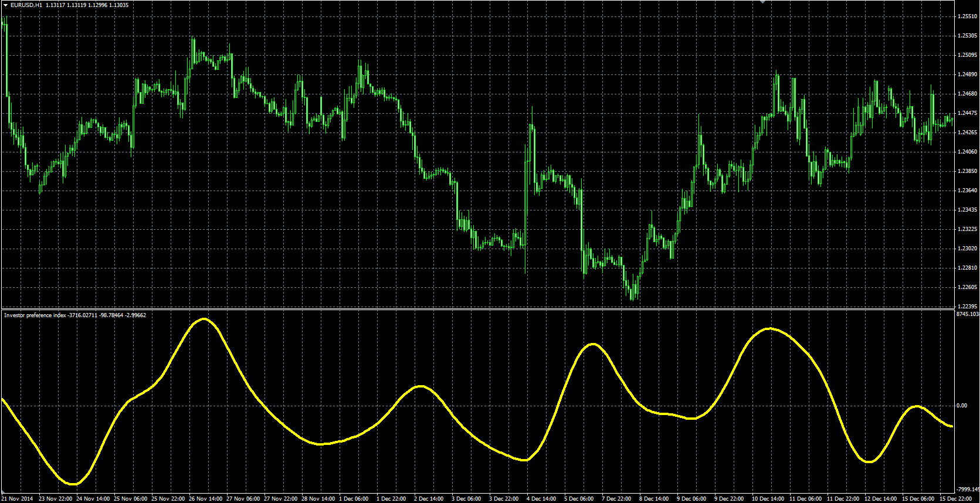Click the grey chart shift triangle marker

763,2
